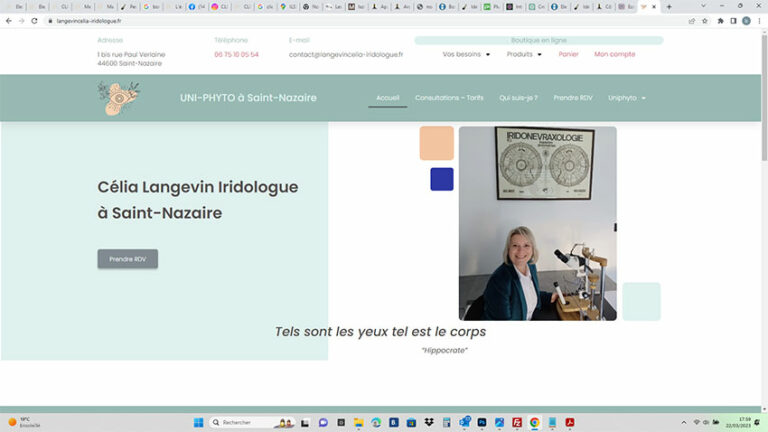768x432 pixels.
Task: Click the contact email address link
Action: point(346,54)
